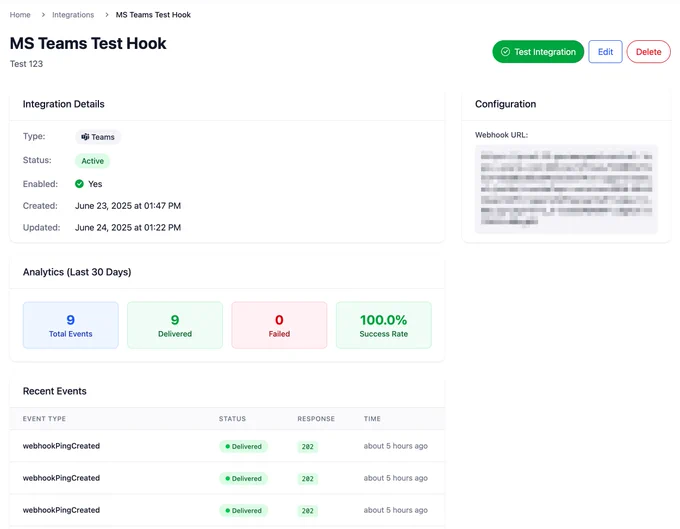
Task: Click the 100.0% Success Rate card
Action: [x=384, y=325]
